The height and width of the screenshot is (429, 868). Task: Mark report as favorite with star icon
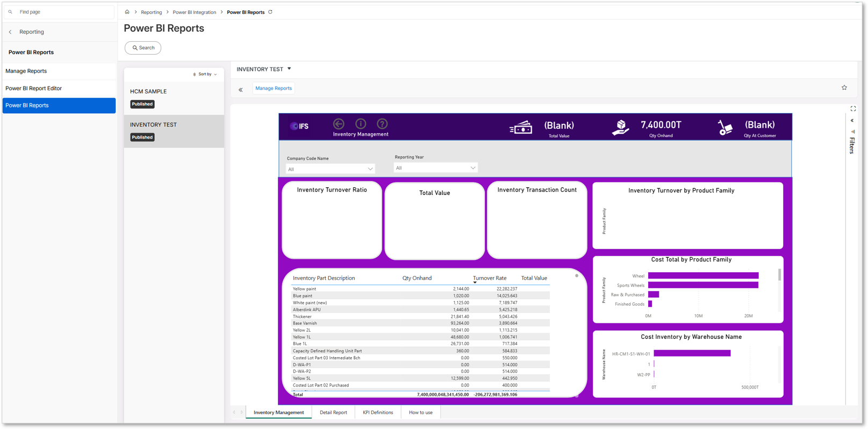click(x=844, y=88)
